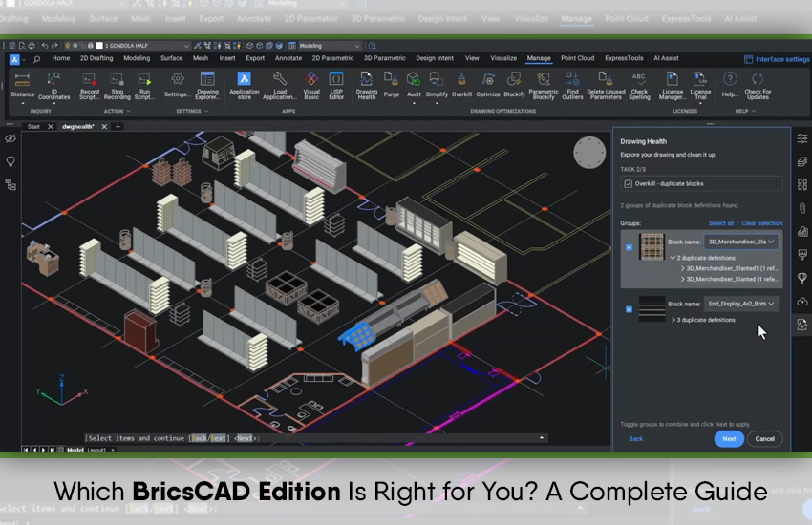
Task: Select the ID Coordinates tool
Action: pos(53,86)
